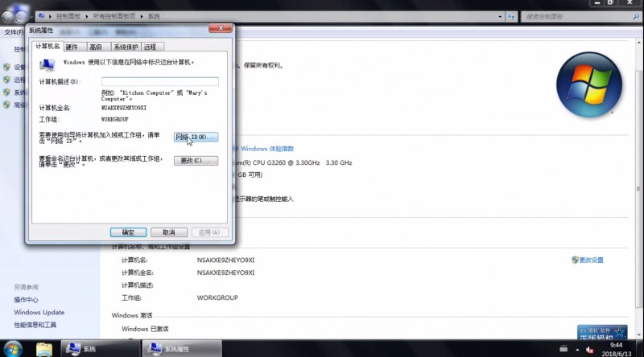
Task: Close the System Properties dialog
Action: click(221, 28)
